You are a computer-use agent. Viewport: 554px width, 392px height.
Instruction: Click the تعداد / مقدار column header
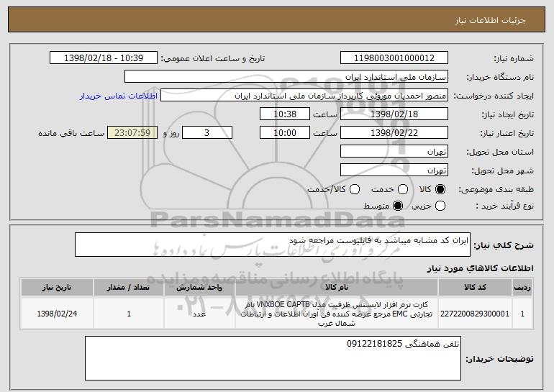(x=129, y=288)
